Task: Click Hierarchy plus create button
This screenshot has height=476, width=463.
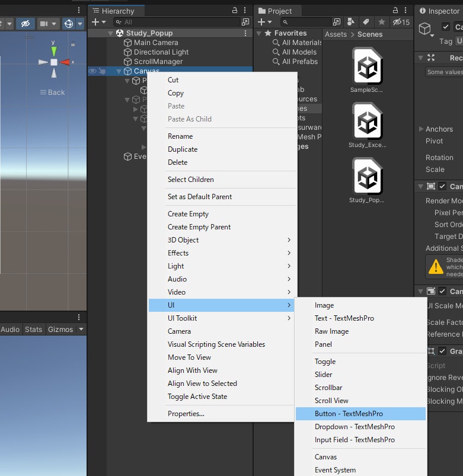Action: pyautogui.click(x=98, y=22)
